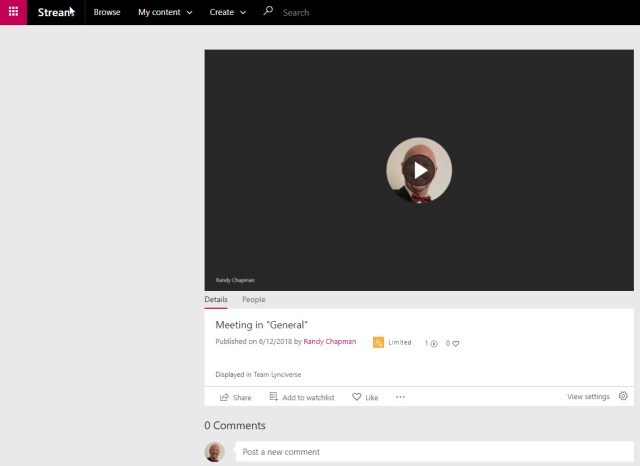Play the meeting video
Image resolution: width=640 pixels, height=466 pixels.
click(419, 170)
